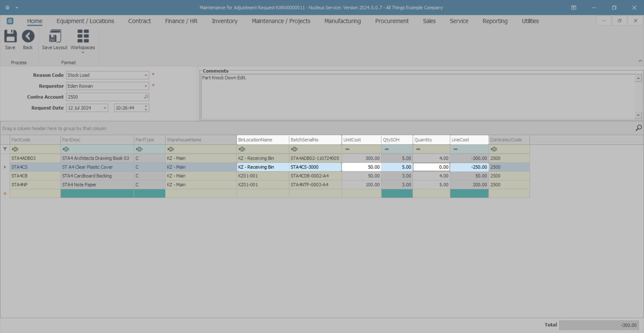
Task: Open the grid search magnifier icon
Action: click(x=639, y=128)
